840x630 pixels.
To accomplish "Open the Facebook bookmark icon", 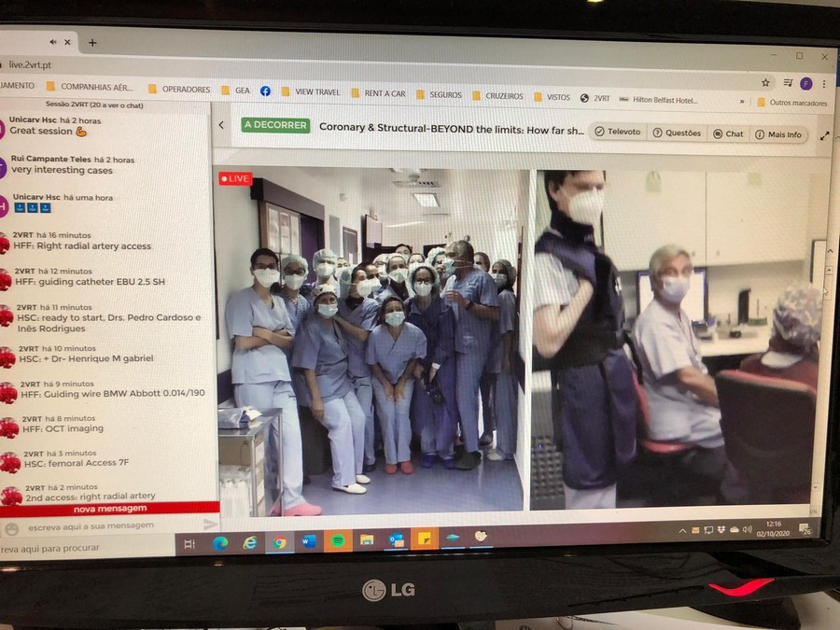I will click(265, 91).
